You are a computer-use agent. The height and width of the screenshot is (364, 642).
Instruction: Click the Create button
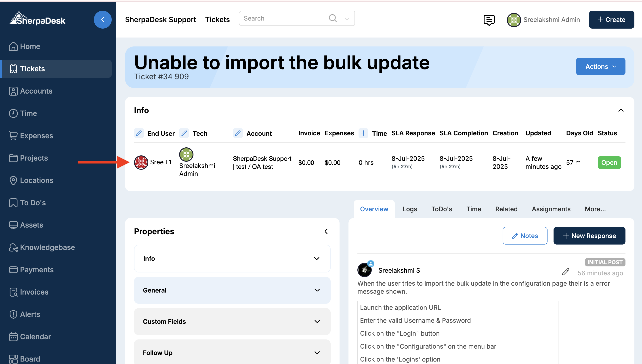(x=611, y=20)
